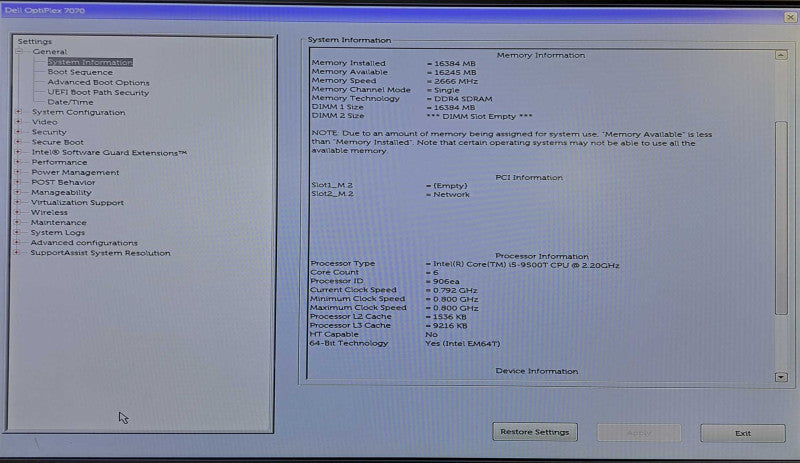The height and width of the screenshot is (463, 800).
Task: Click the Restore Settings button
Action: 535,432
